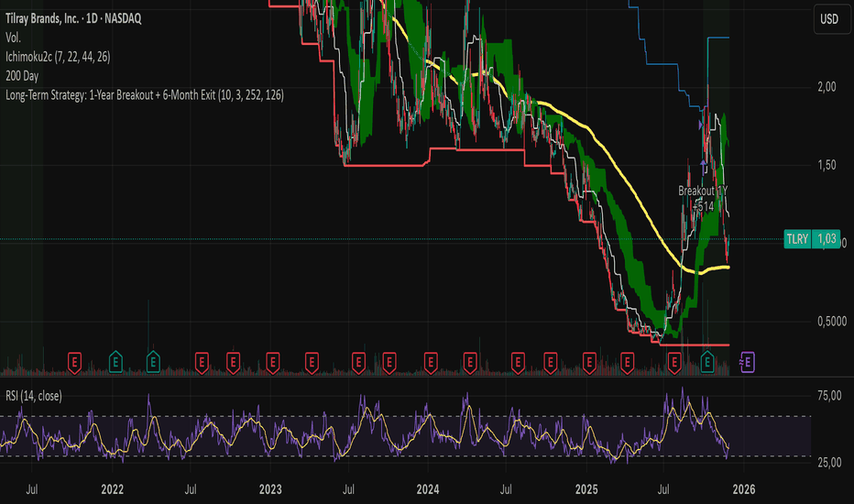Image resolution: width=854 pixels, height=504 pixels.
Task: Click the 75,00 level on the RSI scale
Action: click(x=827, y=396)
